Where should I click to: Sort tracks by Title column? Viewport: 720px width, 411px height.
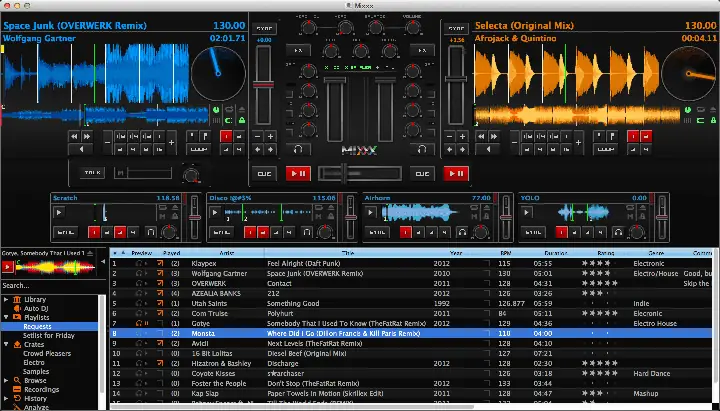(x=348, y=253)
